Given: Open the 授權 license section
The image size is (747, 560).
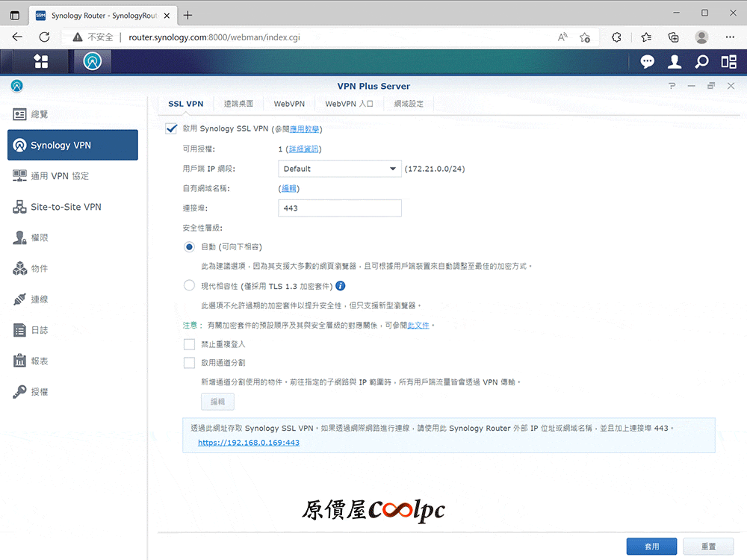Looking at the screenshot, I should click(72, 392).
